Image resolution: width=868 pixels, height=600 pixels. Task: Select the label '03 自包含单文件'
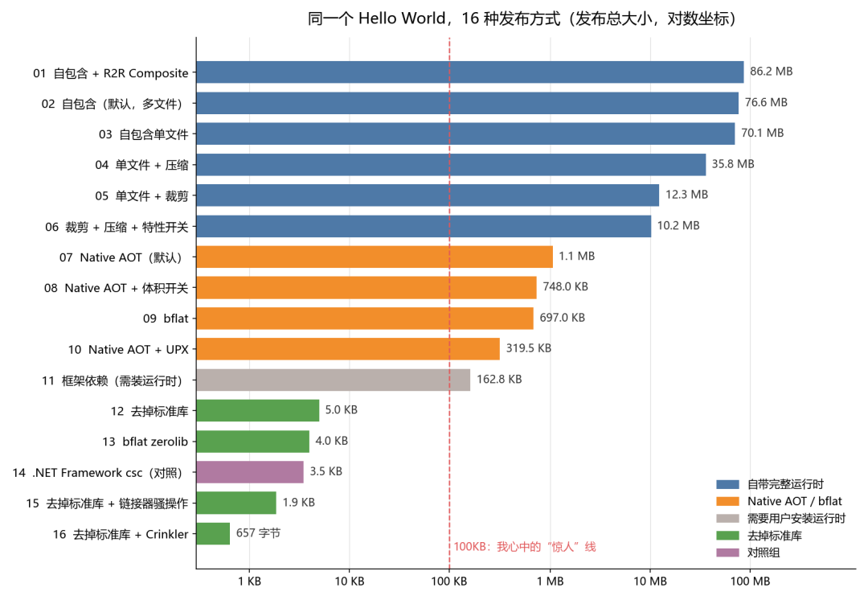pos(144,134)
